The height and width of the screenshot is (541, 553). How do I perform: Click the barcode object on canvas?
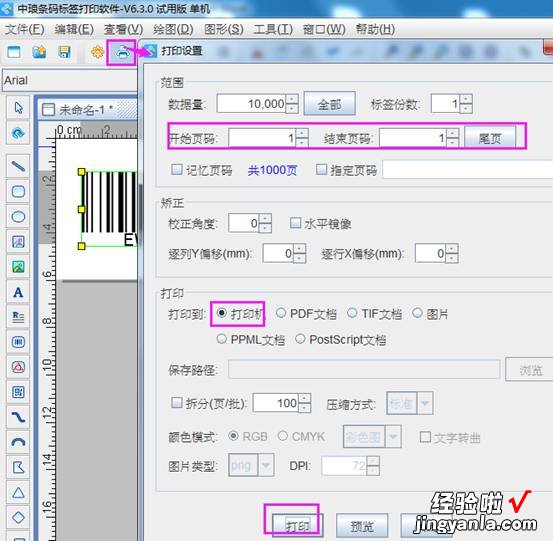(x=109, y=209)
